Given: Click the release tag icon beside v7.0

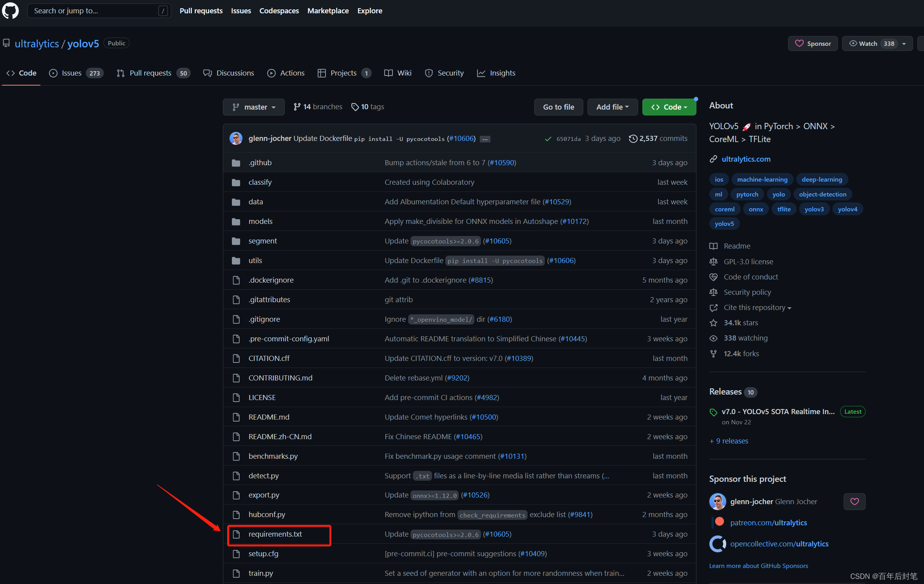Looking at the screenshot, I should 713,412.
